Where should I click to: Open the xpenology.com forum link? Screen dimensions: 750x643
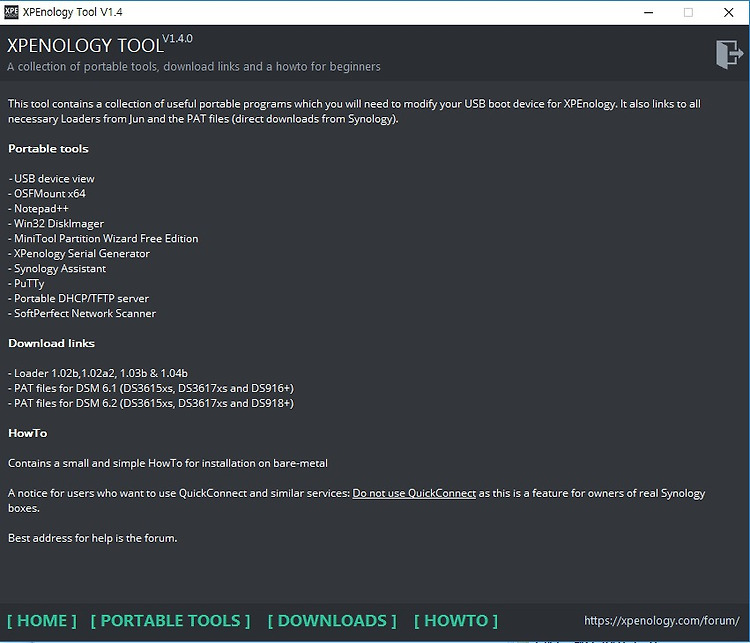tap(662, 621)
